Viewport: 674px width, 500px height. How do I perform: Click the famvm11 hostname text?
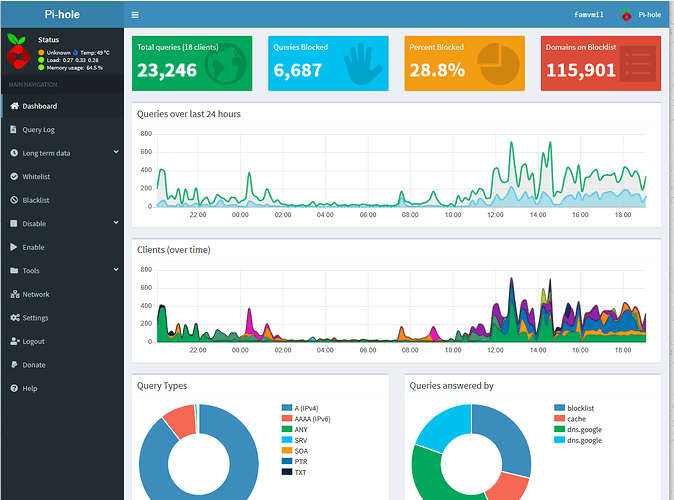coord(588,15)
